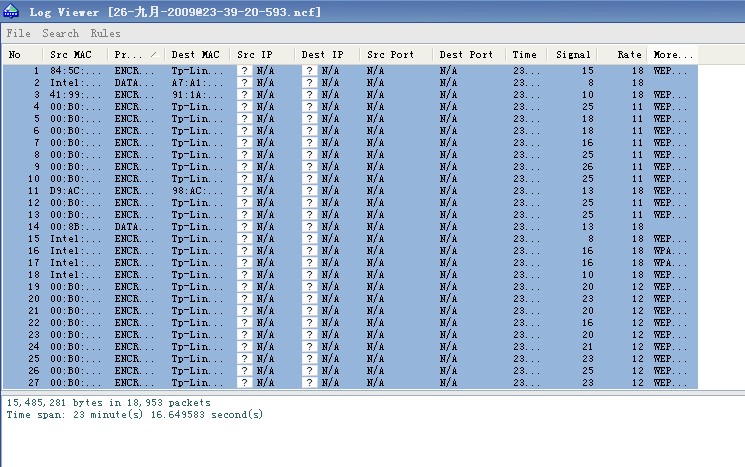Sort by the Pr... protocol column header
Viewport: 745px width, 467px height.
tap(136, 55)
